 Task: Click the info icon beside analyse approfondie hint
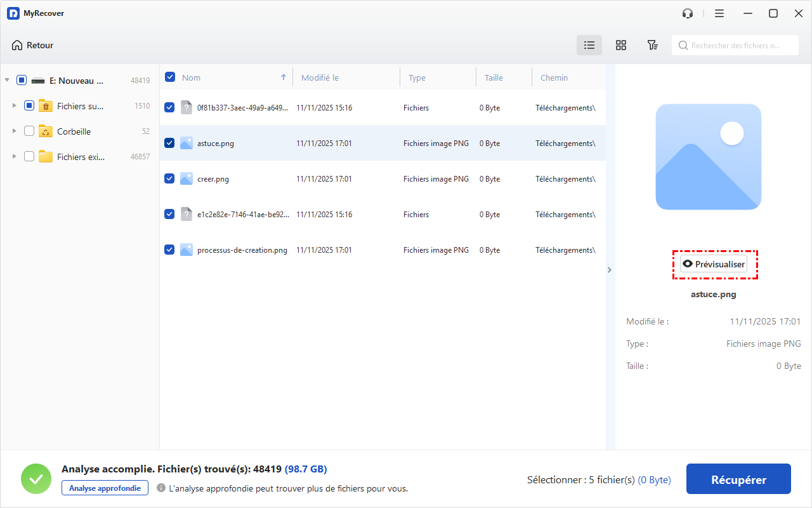click(x=161, y=488)
